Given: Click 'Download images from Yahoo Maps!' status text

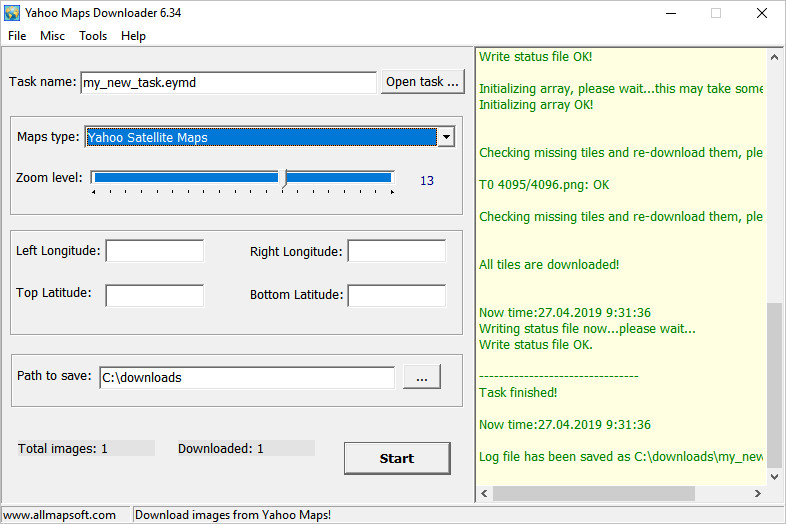Looking at the screenshot, I should [233, 515].
